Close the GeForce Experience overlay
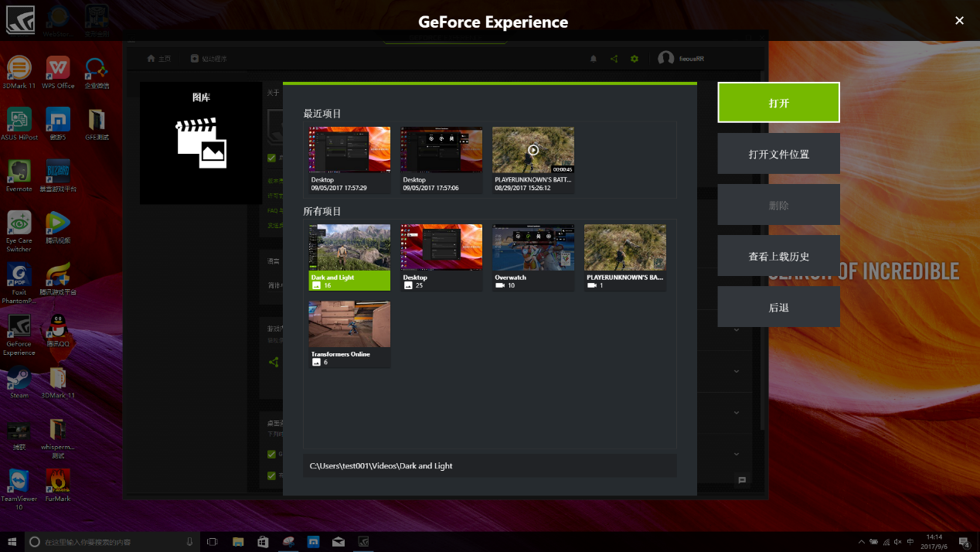Viewport: 980px width, 552px height. click(959, 21)
